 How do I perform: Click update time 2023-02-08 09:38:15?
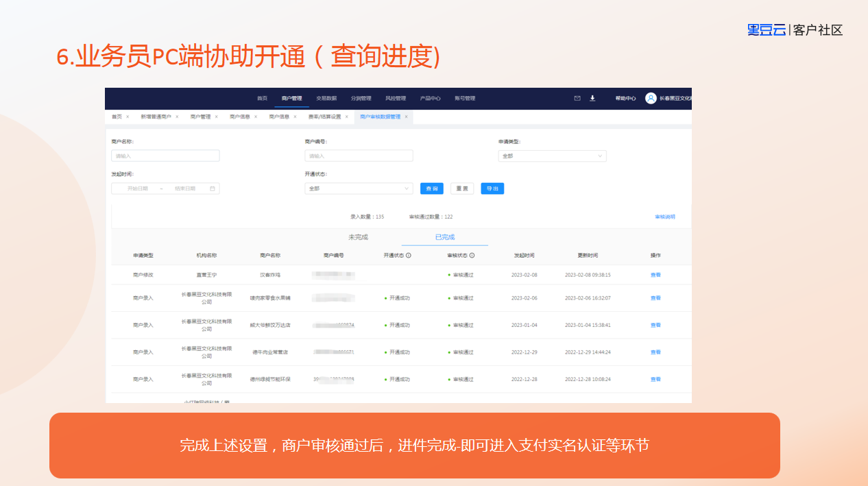(588, 275)
